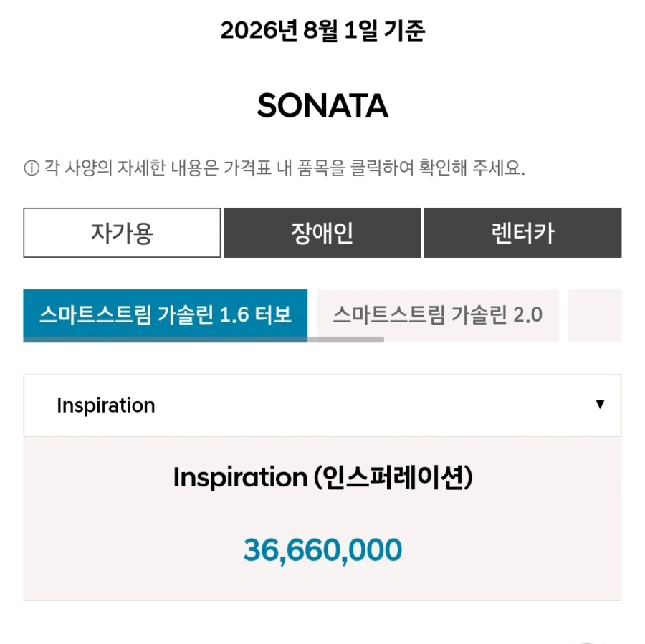Click the floating button at bottom-right corner
Viewport: 645px width, 644px height.
tap(588, 642)
